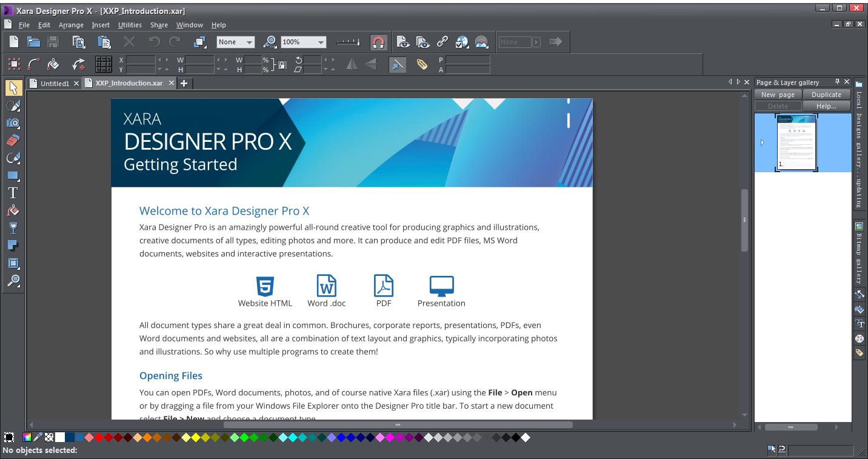Select the Transparency tool
Viewport: 868px width, 459px height.
12,228
